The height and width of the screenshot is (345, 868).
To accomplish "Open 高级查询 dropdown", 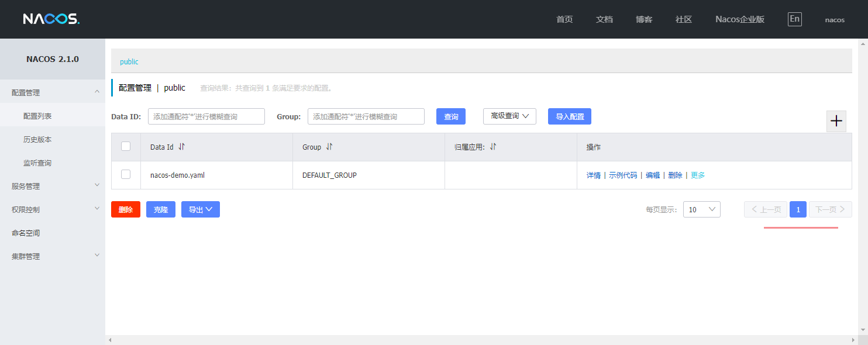I will (x=509, y=116).
